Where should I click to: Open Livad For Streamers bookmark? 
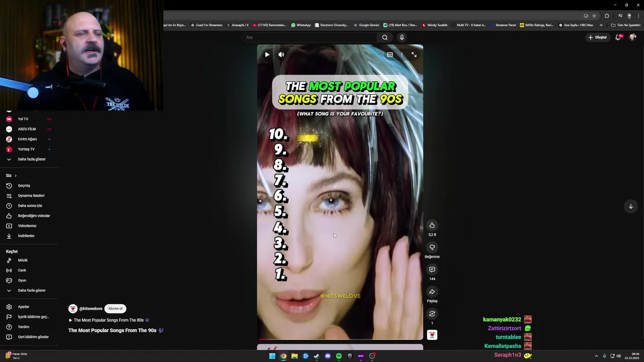(206, 25)
